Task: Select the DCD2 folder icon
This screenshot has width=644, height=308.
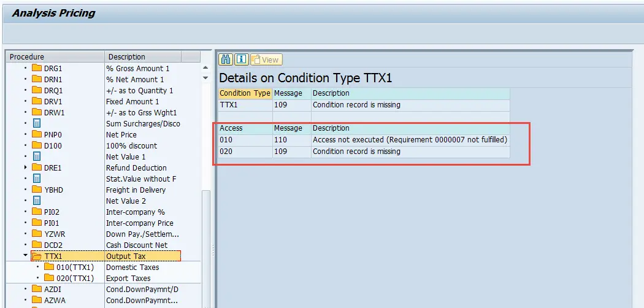Action: coord(37,245)
